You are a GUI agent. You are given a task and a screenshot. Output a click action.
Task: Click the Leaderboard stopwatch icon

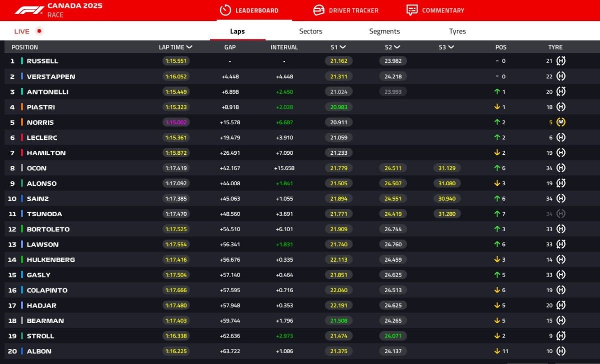point(225,10)
